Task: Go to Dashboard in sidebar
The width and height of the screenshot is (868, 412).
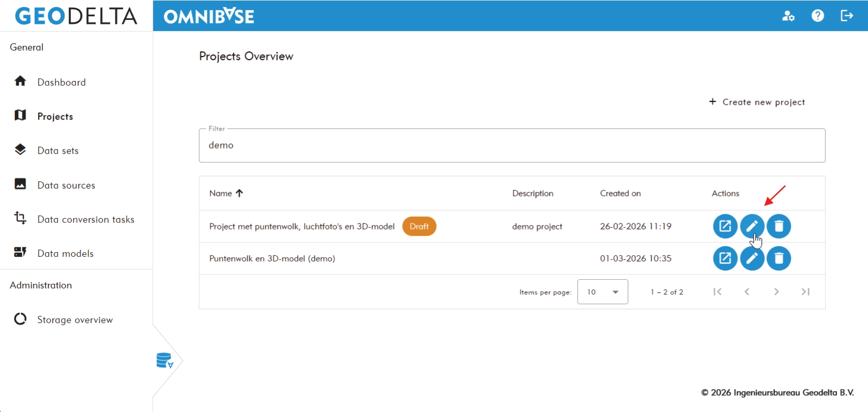Action: click(x=61, y=82)
